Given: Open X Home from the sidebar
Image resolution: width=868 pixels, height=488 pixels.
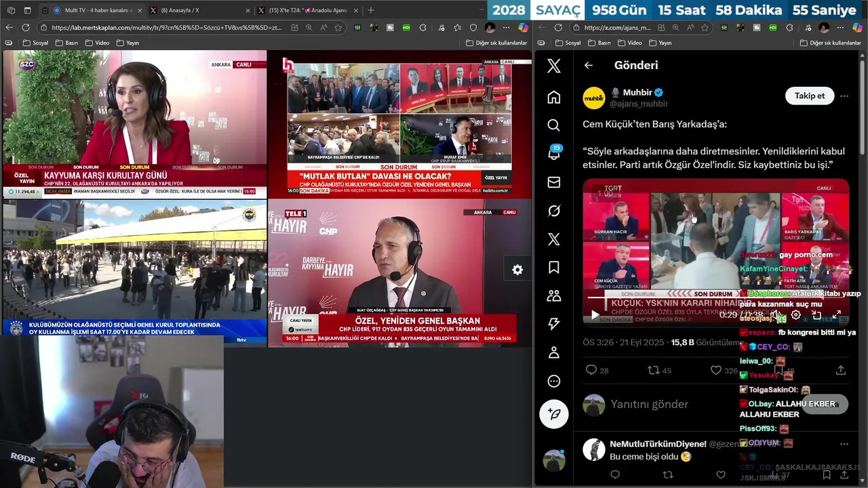Looking at the screenshot, I should (x=554, y=97).
